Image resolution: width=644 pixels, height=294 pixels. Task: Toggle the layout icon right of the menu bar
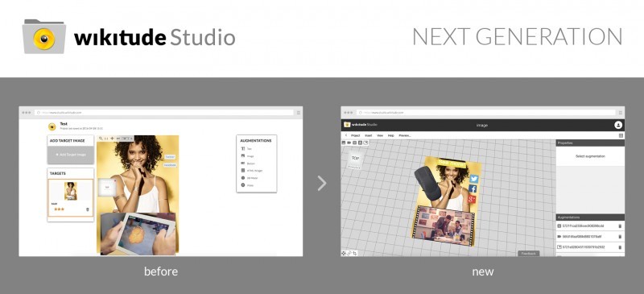[621, 135]
